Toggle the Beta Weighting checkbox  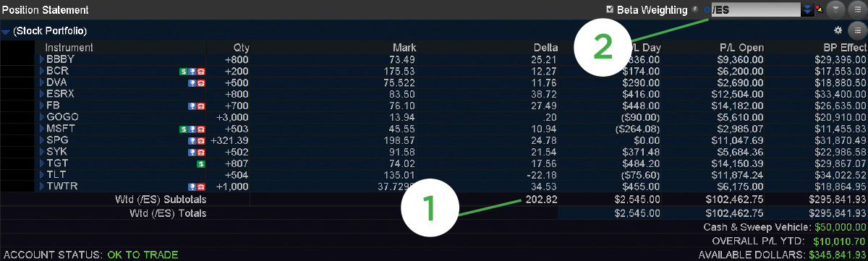tap(610, 9)
